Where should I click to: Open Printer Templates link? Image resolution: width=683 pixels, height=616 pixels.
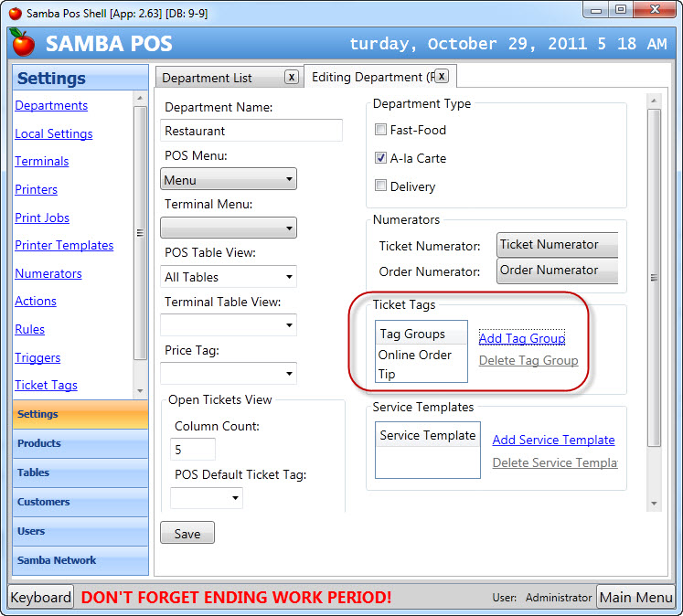point(64,246)
